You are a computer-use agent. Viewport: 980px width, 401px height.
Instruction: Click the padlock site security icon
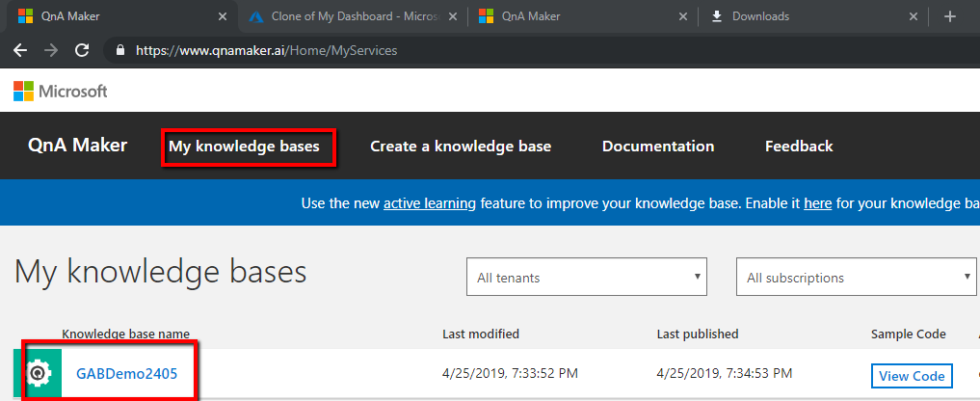pos(121,51)
